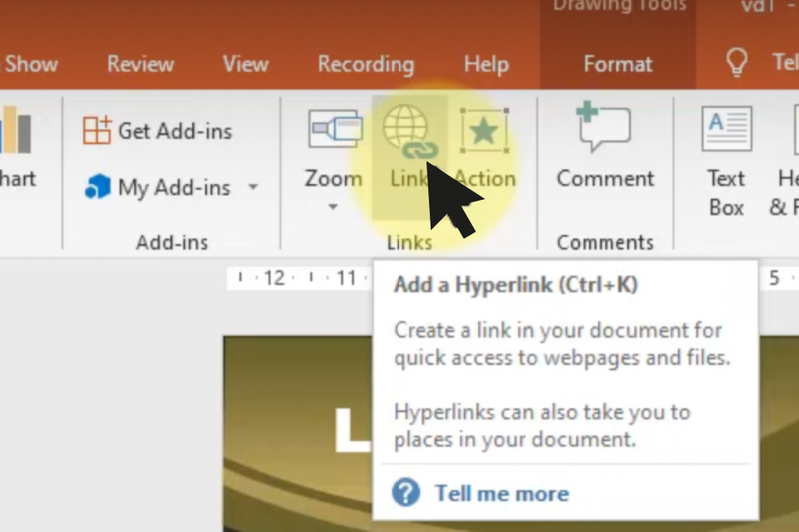799x532 pixels.
Task: Click the Text Box label
Action: click(x=727, y=193)
